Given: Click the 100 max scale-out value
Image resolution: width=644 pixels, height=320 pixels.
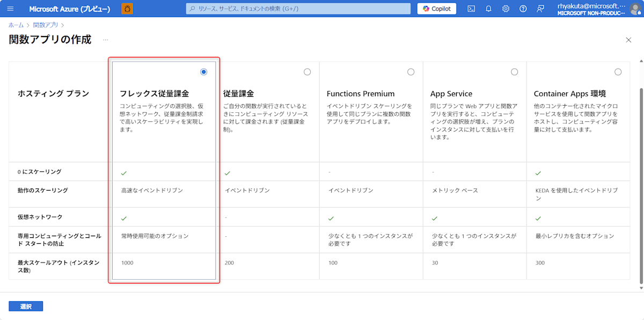Looking at the screenshot, I should [333, 263].
